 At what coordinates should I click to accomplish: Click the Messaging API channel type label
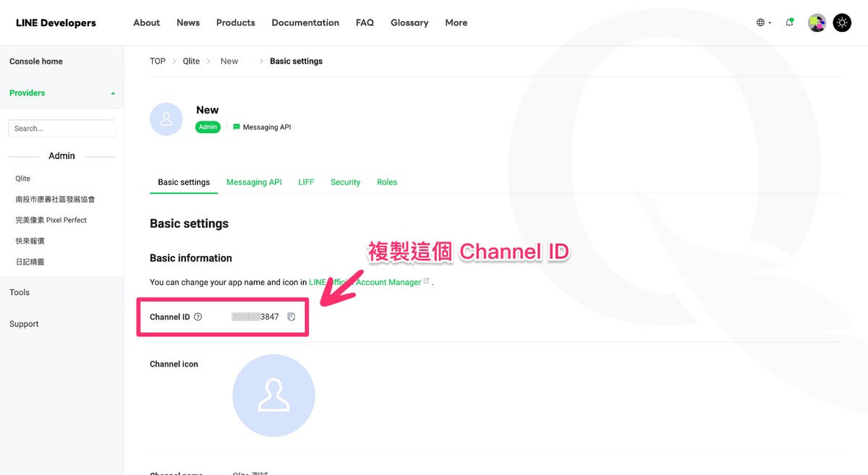coord(262,127)
